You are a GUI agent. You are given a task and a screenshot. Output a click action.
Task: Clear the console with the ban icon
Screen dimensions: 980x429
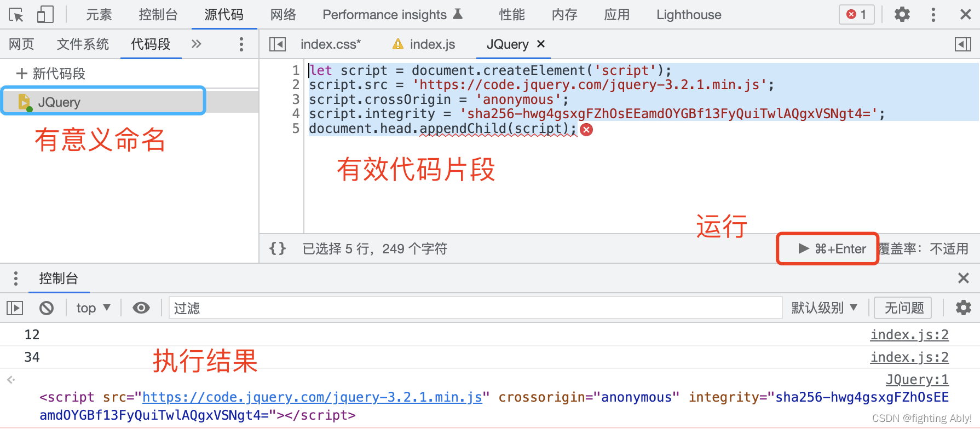pos(47,308)
